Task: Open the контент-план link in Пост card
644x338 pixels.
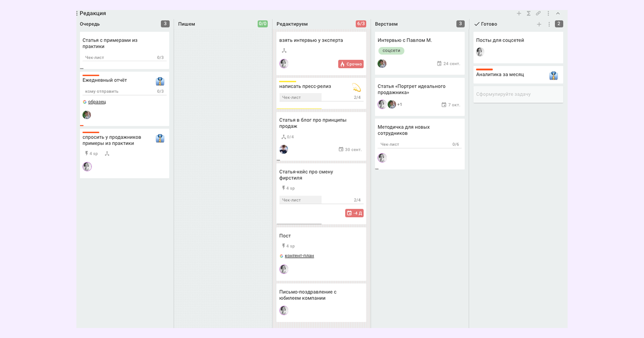Action: [x=299, y=256]
